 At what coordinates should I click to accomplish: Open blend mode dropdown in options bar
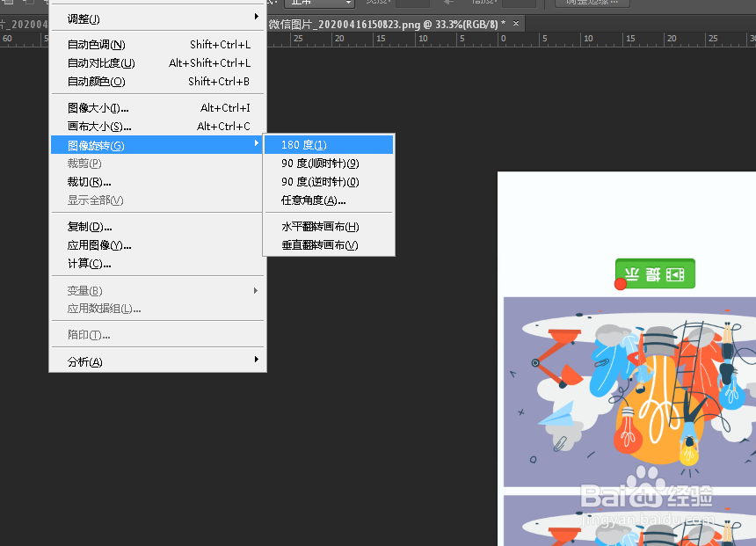[x=319, y=3]
